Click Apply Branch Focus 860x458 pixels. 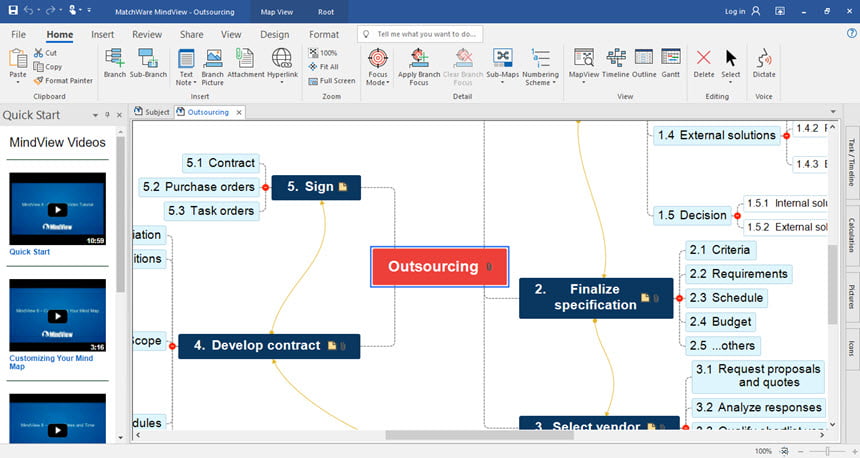pos(419,67)
